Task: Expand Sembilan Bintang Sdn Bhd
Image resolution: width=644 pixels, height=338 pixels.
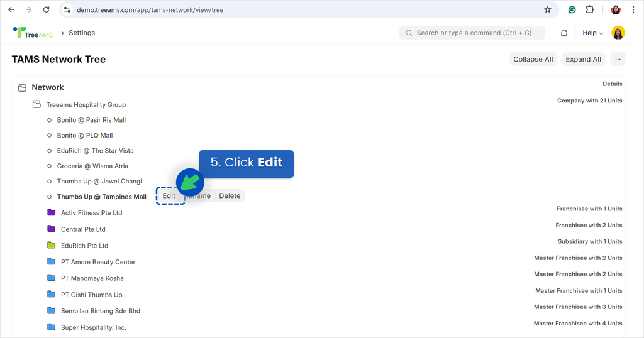Action: coord(101,311)
